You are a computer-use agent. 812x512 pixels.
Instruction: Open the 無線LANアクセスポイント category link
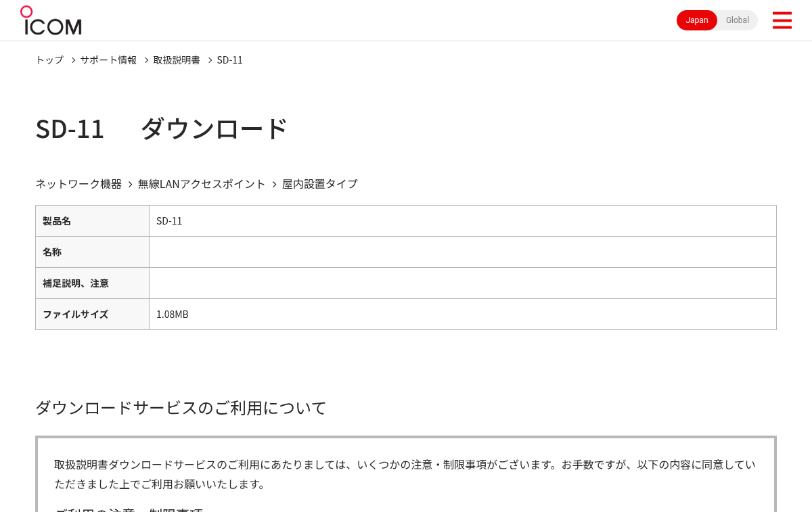tap(202, 184)
